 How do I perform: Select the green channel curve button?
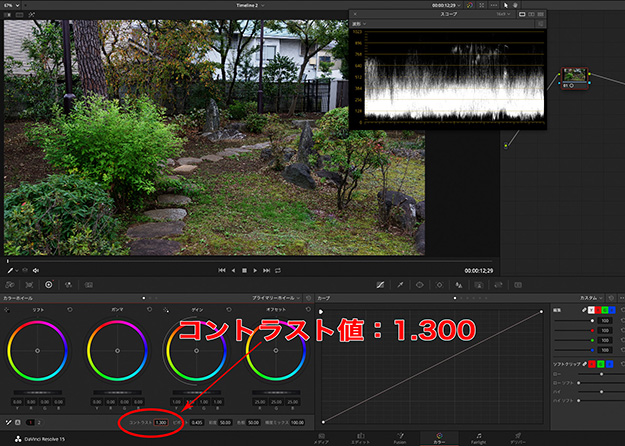point(606,310)
